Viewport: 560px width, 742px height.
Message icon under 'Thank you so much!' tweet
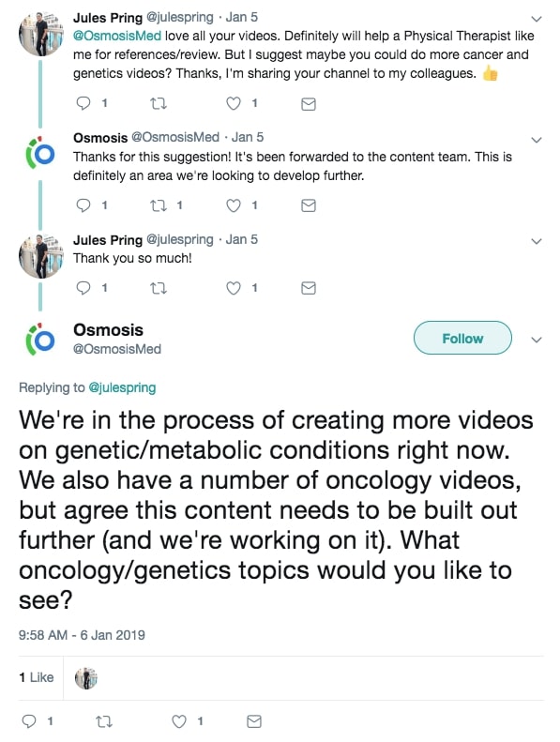click(x=309, y=288)
